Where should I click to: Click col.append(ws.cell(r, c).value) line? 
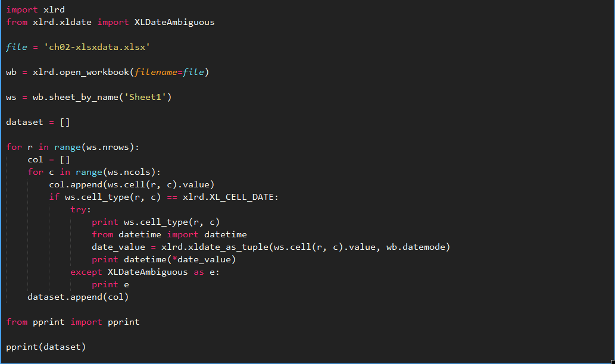point(132,184)
